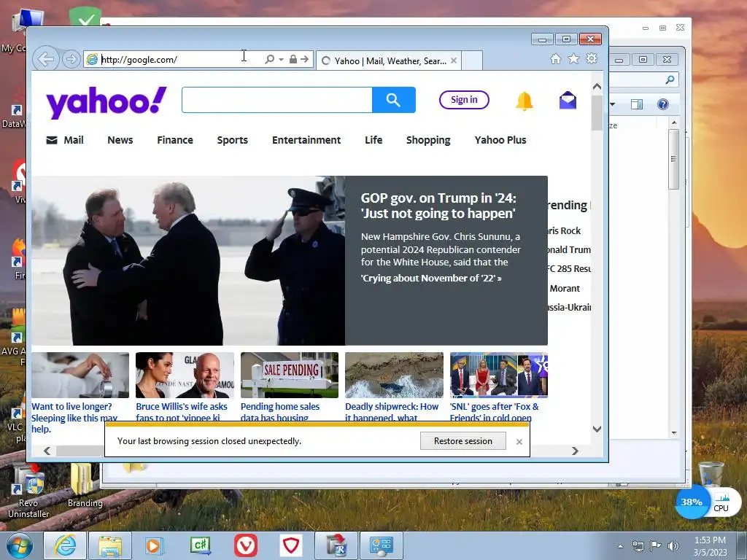Click the horizontal scrollbar right arrow
747x560 pixels.
click(575, 451)
